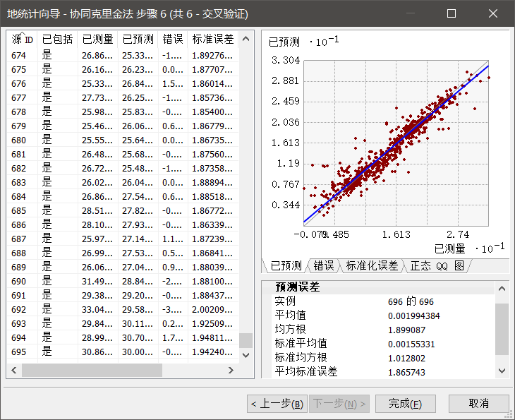
Task: Select row with source ID 689
Action: pos(123,268)
